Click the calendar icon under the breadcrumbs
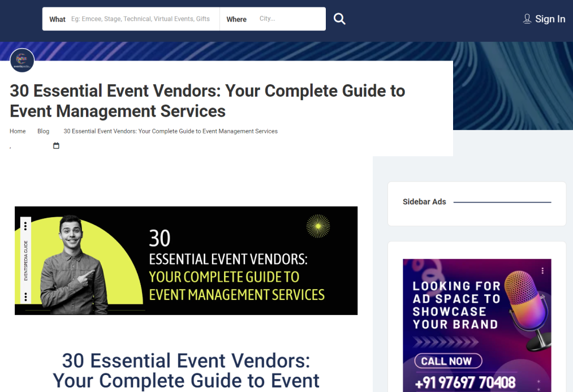 click(x=56, y=146)
